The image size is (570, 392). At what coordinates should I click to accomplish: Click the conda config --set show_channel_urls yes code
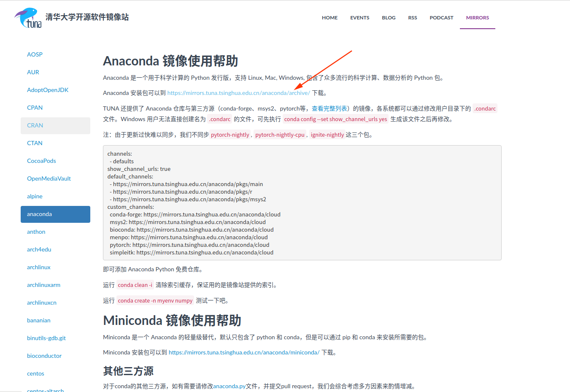point(335,119)
